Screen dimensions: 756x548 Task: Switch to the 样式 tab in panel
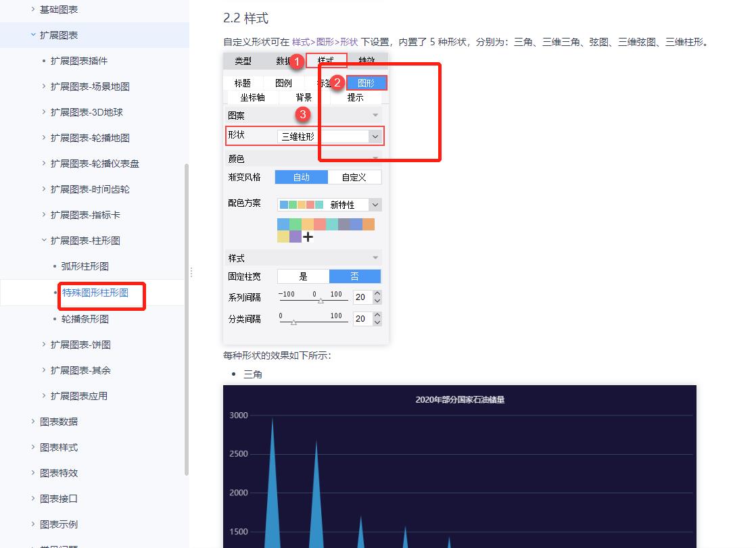click(326, 61)
